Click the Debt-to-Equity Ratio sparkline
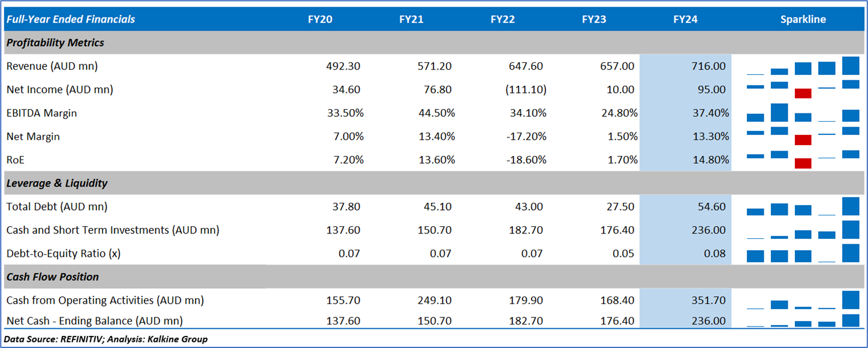 click(x=803, y=253)
